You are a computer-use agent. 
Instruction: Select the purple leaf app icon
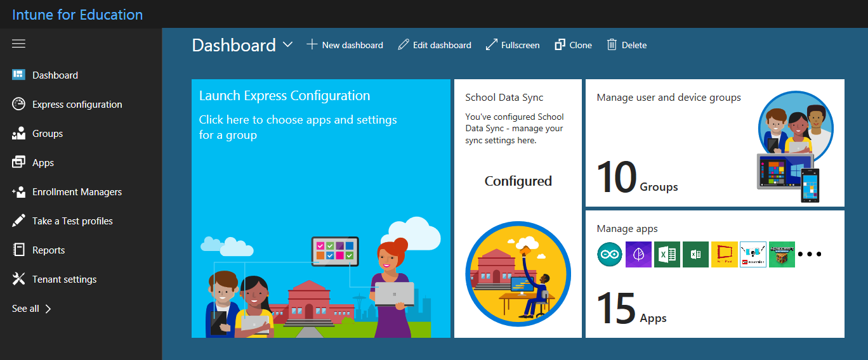(x=638, y=254)
